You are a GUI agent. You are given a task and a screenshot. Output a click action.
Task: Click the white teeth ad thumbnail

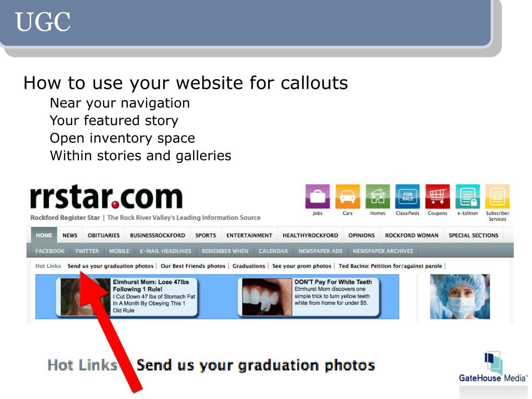click(267, 297)
